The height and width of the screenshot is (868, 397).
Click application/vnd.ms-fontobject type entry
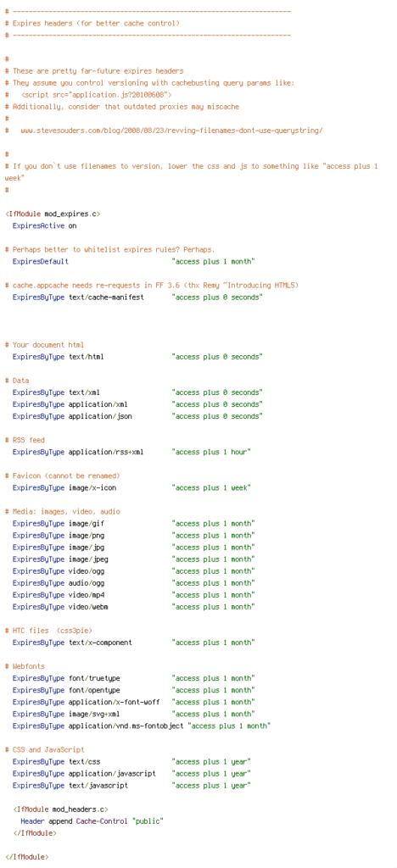(126, 726)
